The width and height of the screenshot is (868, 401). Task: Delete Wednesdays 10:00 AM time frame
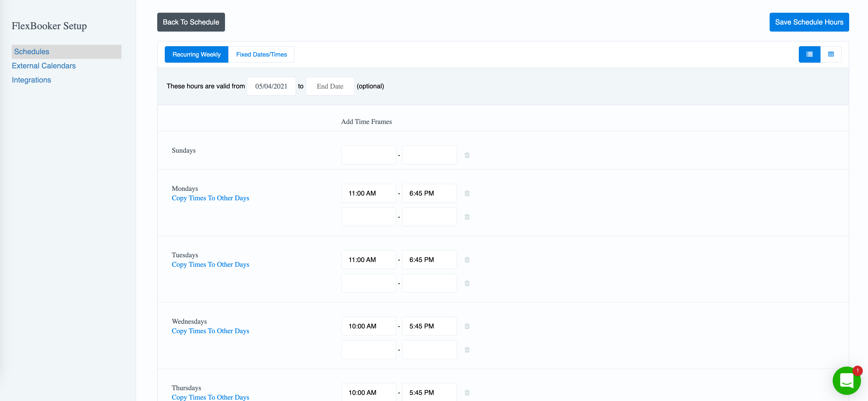(x=467, y=326)
